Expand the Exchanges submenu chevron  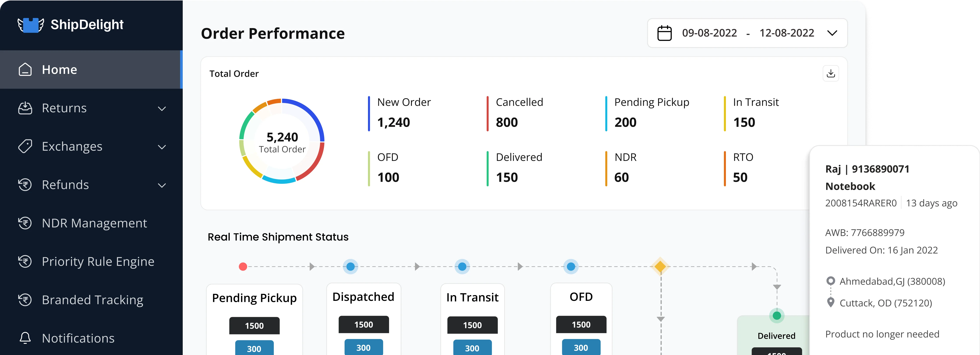pyautogui.click(x=162, y=147)
